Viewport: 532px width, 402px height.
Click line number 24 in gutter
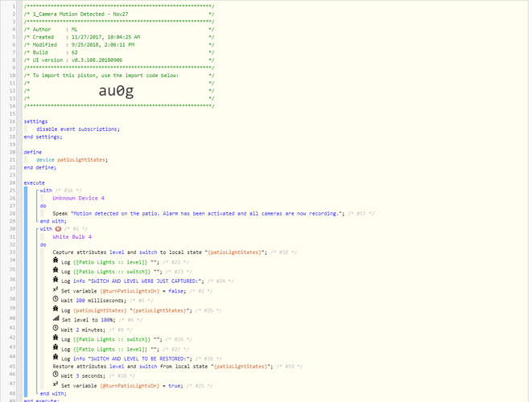click(x=13, y=183)
